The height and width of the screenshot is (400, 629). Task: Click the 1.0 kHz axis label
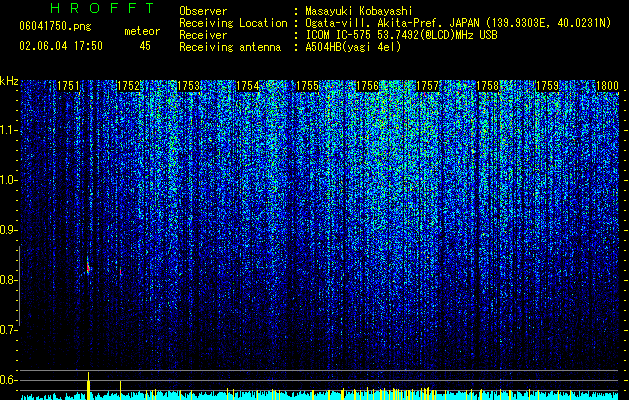[8, 180]
